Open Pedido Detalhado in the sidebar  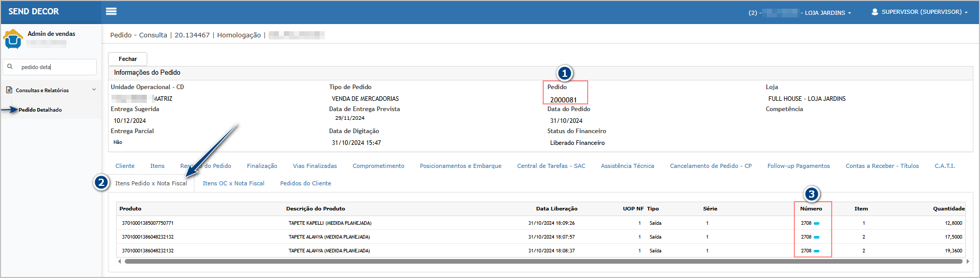[x=40, y=110]
